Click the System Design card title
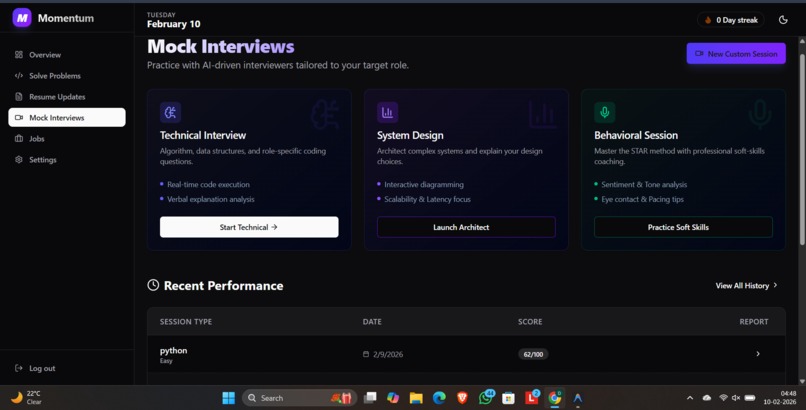Screen dimensions: 806x410 tap(410, 135)
